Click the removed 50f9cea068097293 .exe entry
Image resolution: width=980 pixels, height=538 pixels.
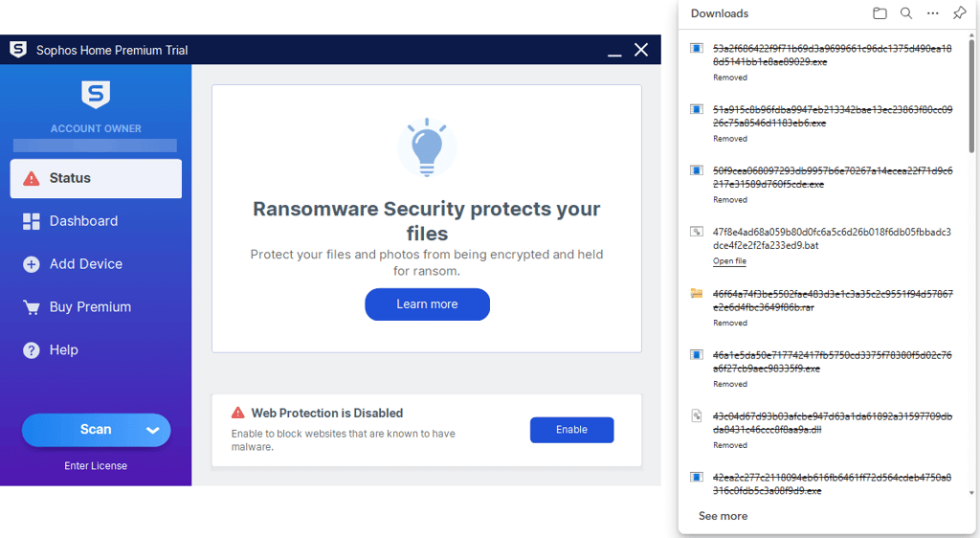click(833, 177)
